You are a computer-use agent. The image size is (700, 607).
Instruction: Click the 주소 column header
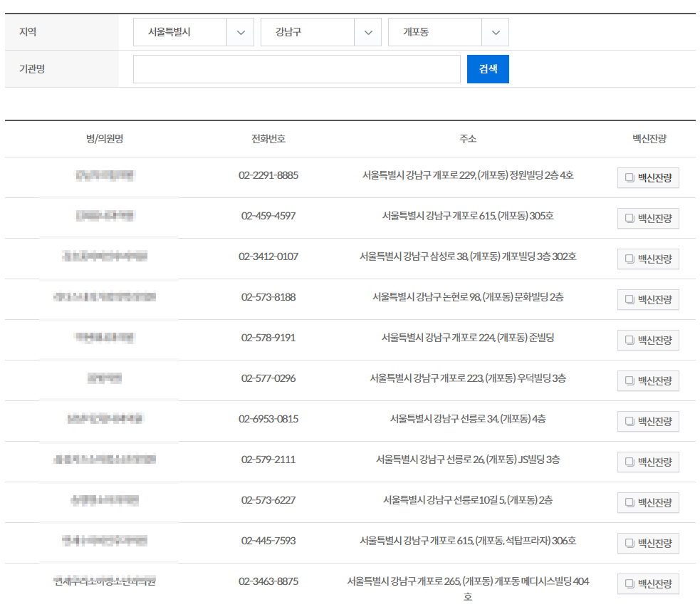click(467, 138)
